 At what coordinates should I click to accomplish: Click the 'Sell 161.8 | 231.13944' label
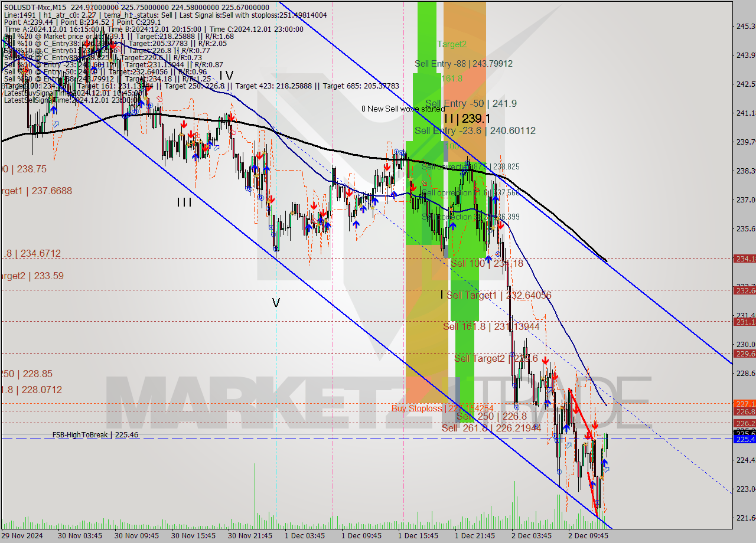pos(491,326)
